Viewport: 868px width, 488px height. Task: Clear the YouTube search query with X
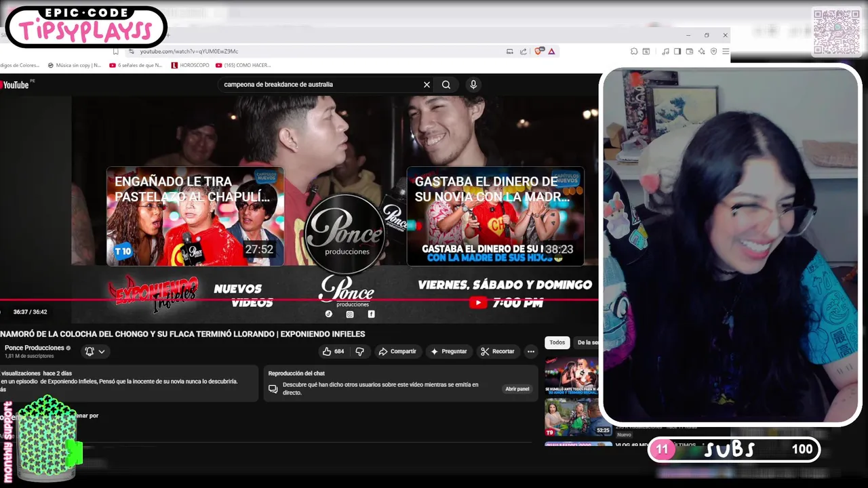(427, 85)
